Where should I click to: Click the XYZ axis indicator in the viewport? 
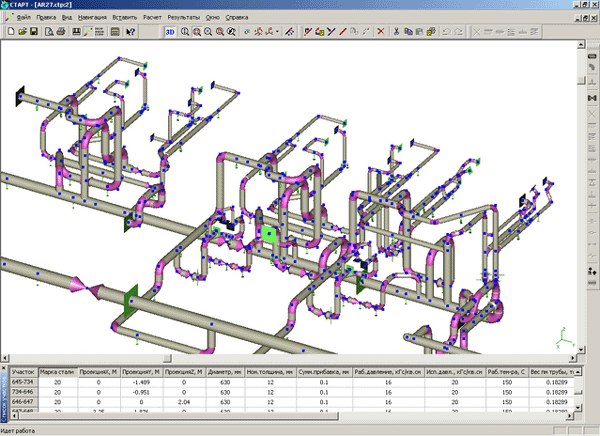point(564,338)
